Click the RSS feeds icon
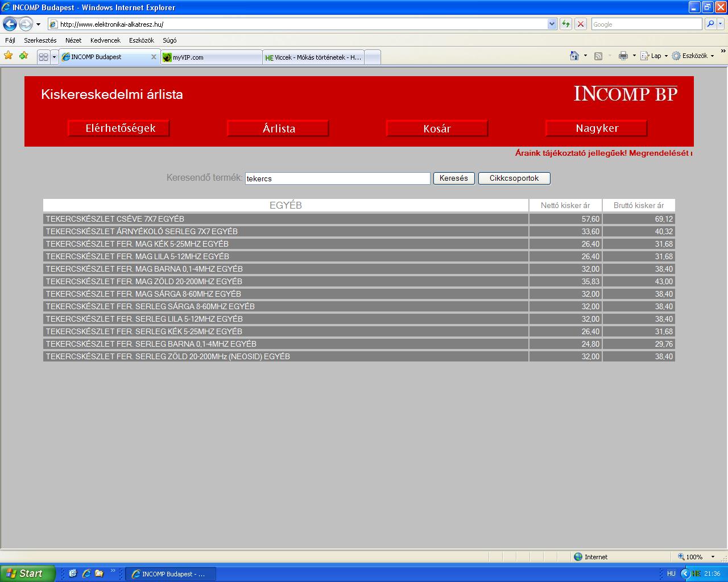This screenshot has width=728, height=582. tap(598, 56)
